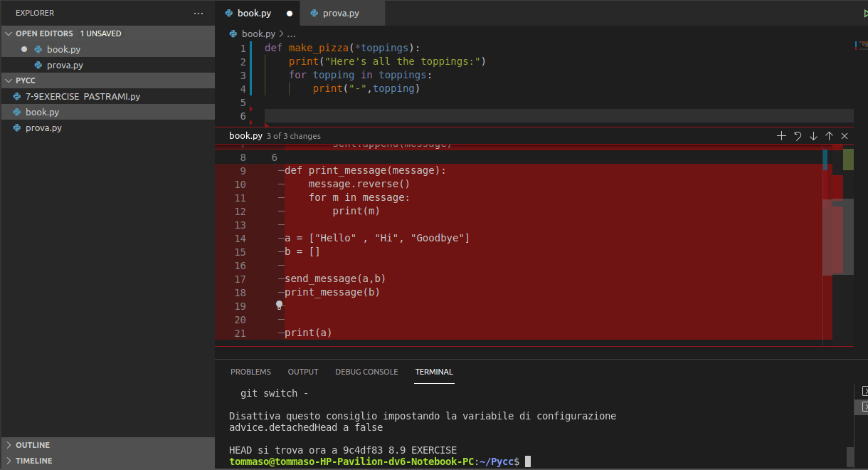The image size is (868, 470).
Task: Click the modified dot next to book.py in Open Editors
Action: (23, 49)
